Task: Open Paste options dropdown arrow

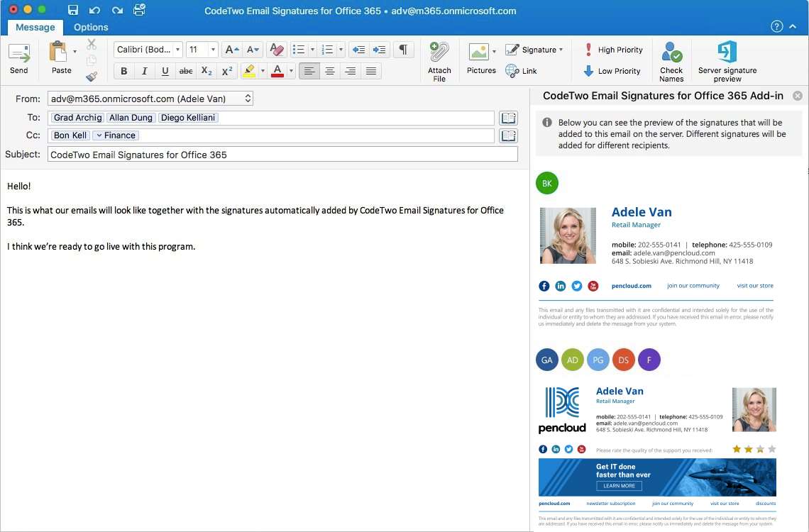Action: tap(75, 52)
